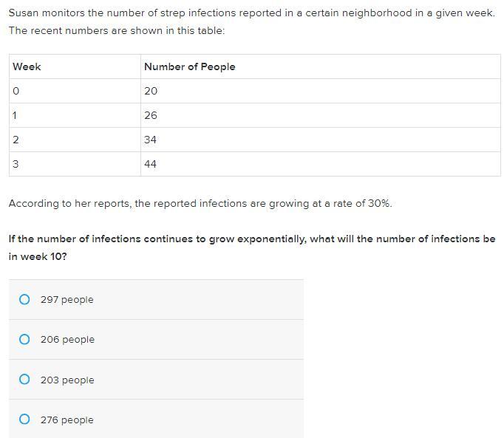The height and width of the screenshot is (438, 504).
Task: Click the '203 people' answer text
Action: (67, 380)
